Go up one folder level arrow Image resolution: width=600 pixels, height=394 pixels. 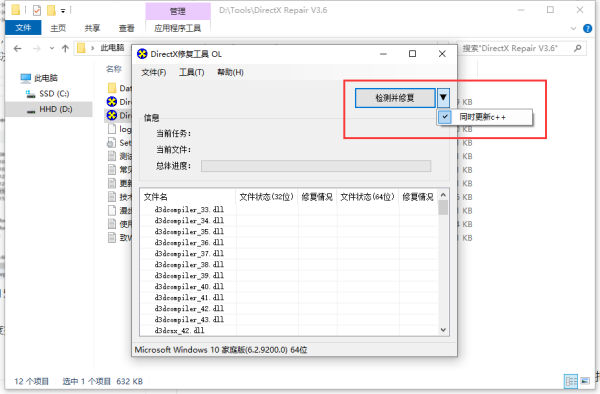coord(65,49)
